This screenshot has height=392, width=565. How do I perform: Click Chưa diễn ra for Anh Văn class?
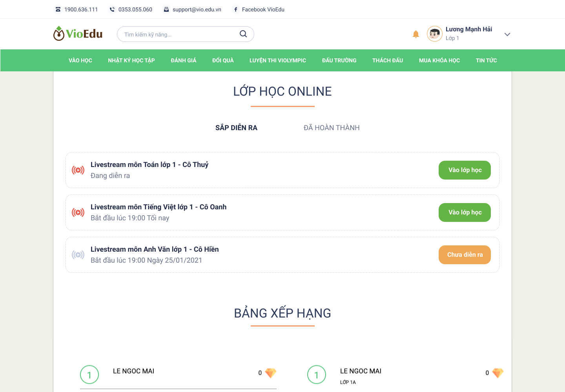(465, 254)
